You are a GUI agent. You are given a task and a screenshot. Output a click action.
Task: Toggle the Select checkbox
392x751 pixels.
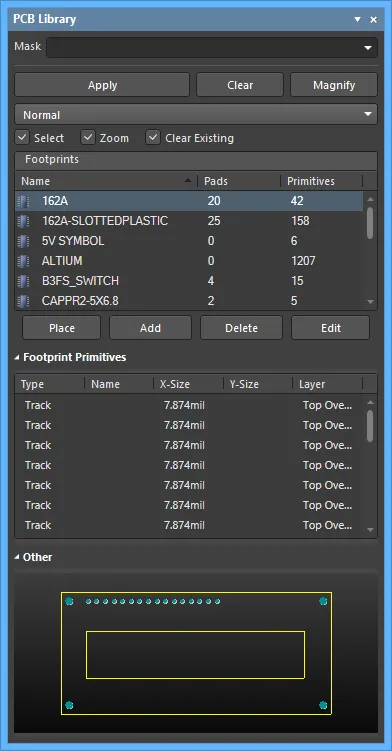pos(22,138)
